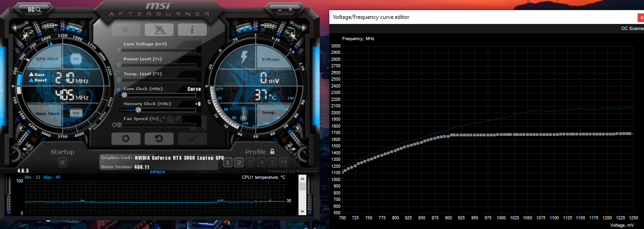This screenshot has height=229, width=644.
Task: Open the information i button
Action: coord(192,30)
